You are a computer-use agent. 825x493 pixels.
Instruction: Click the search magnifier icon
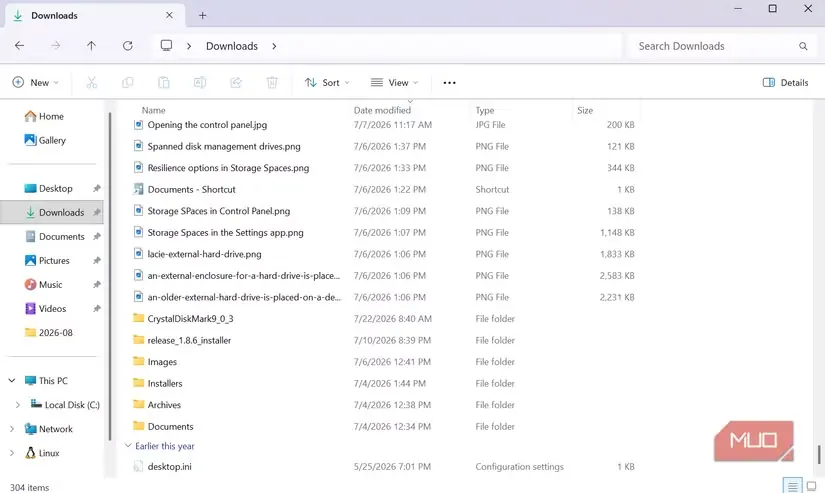click(803, 46)
